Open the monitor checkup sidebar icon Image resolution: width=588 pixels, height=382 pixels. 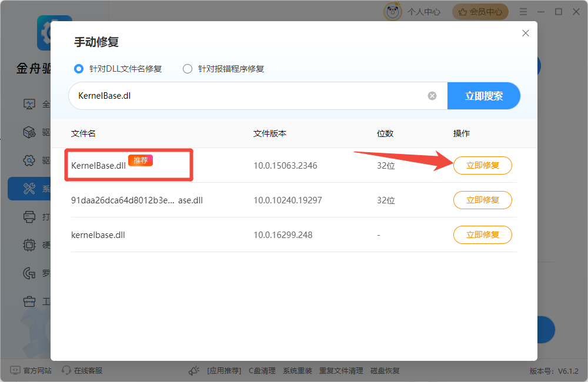[x=29, y=104]
